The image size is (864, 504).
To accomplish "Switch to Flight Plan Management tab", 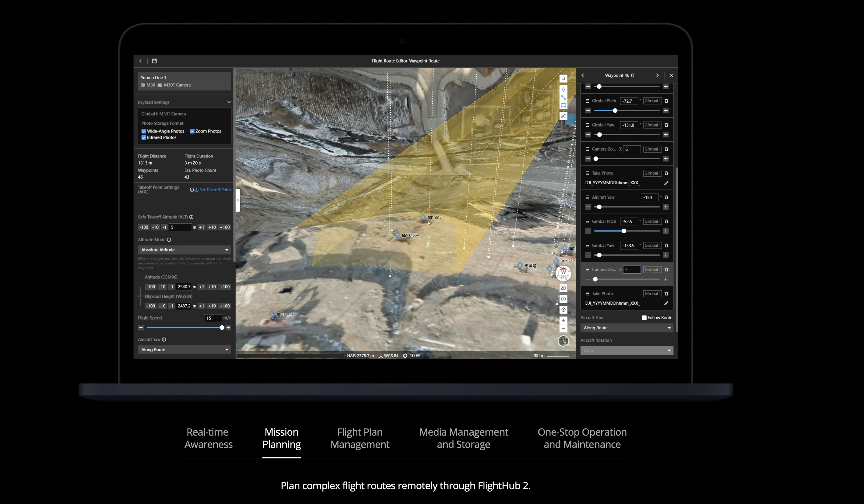I will pos(360,438).
